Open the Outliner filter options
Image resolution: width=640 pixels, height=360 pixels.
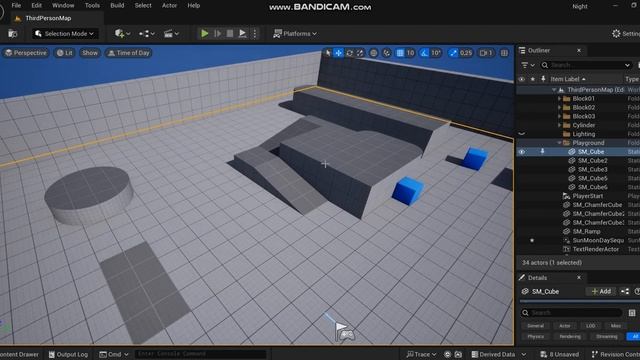point(528,65)
